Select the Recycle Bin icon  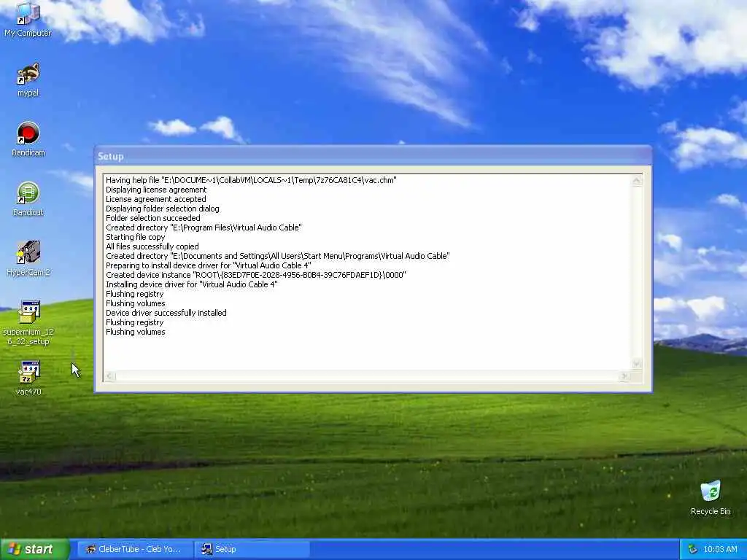tap(711, 498)
